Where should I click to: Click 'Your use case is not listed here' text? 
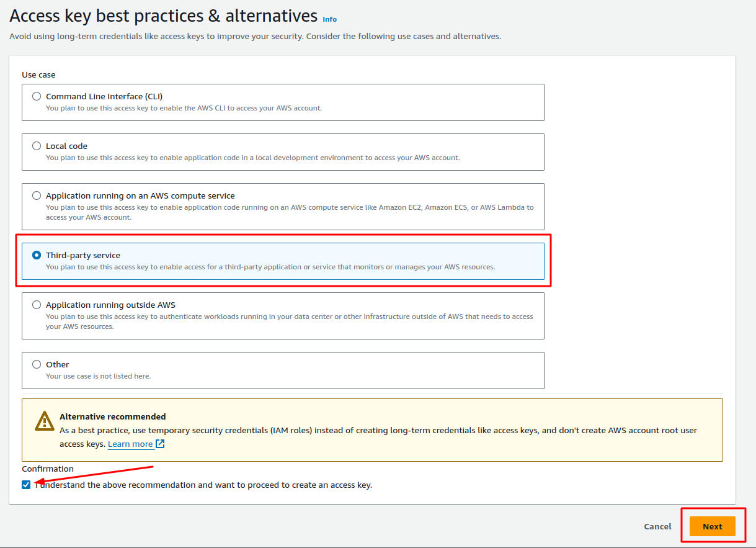click(x=98, y=376)
